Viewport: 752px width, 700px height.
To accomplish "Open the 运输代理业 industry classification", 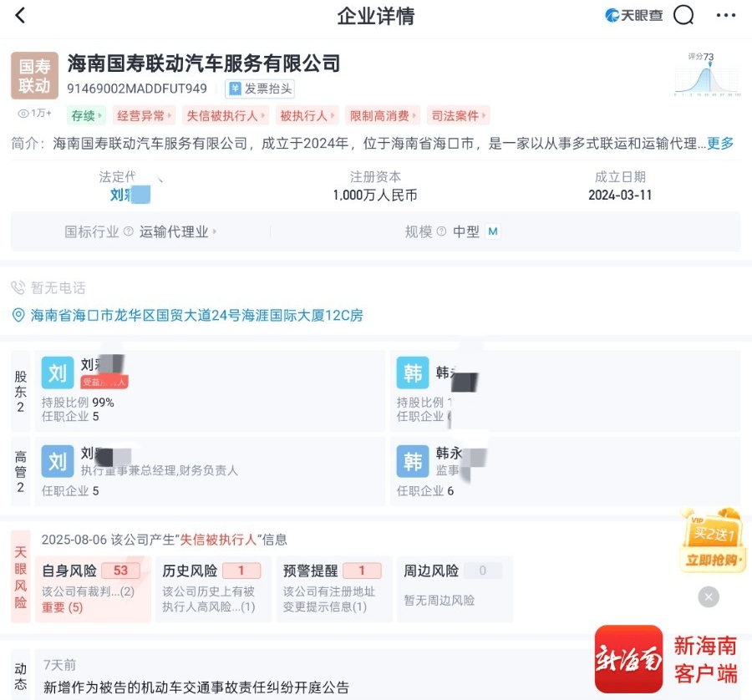I will coord(177,231).
